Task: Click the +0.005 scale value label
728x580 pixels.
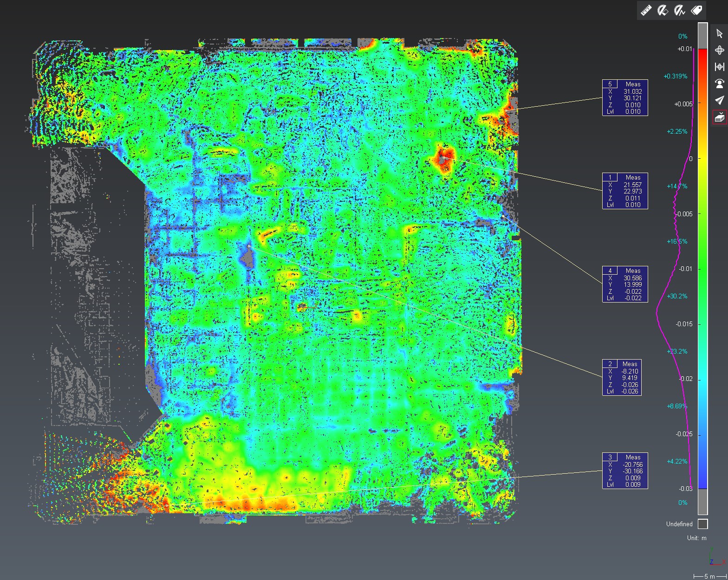Action: (683, 104)
